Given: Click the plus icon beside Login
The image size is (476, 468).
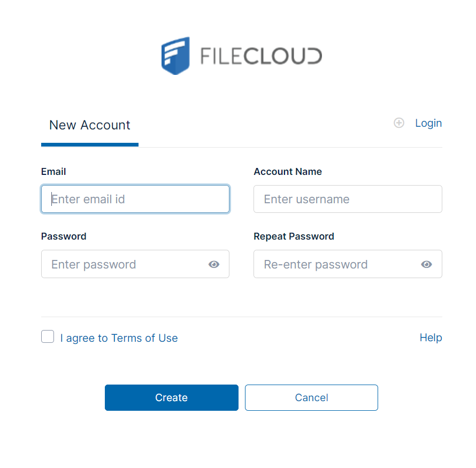Looking at the screenshot, I should click(x=399, y=123).
